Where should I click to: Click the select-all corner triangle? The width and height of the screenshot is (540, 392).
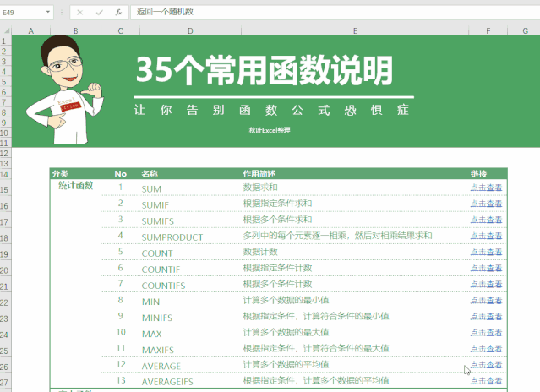(x=6, y=31)
